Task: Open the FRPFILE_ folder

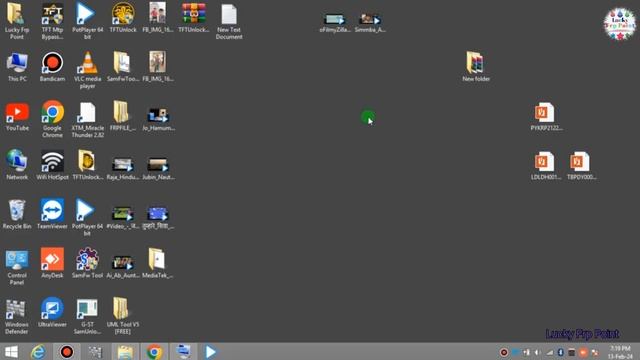Action: [122, 116]
